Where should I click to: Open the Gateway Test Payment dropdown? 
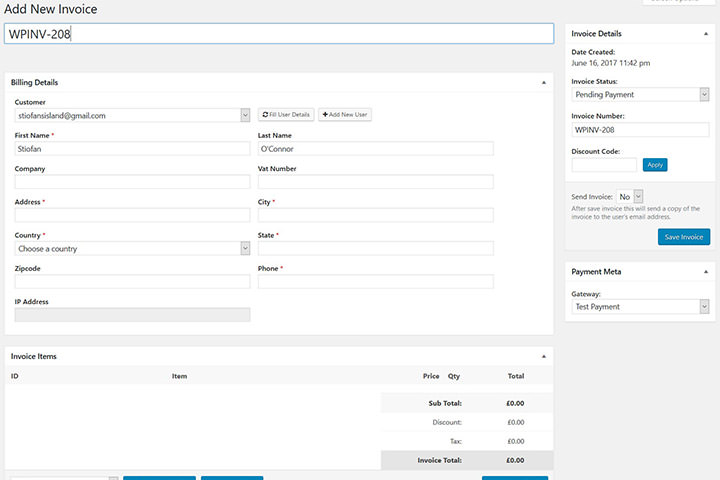point(640,307)
